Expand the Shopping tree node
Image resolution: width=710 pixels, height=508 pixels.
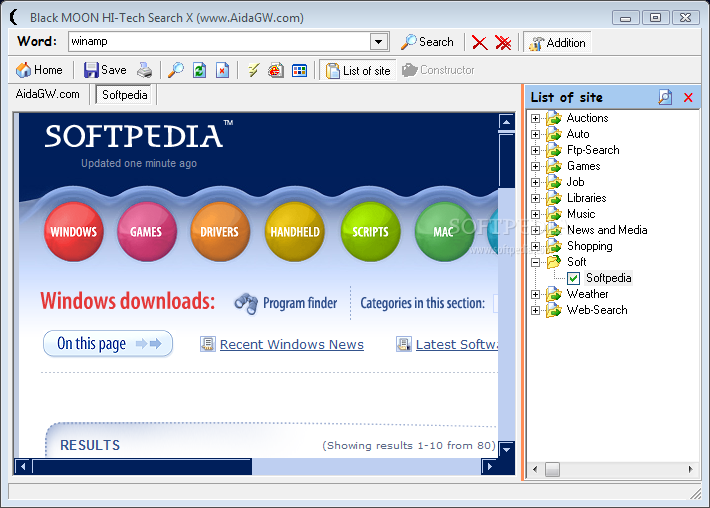[535, 246]
